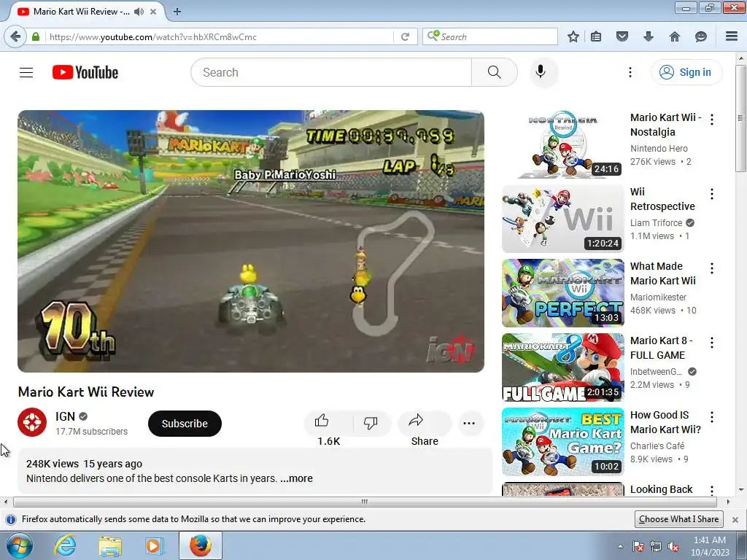Open the Action Center flag tray icon

(638, 546)
